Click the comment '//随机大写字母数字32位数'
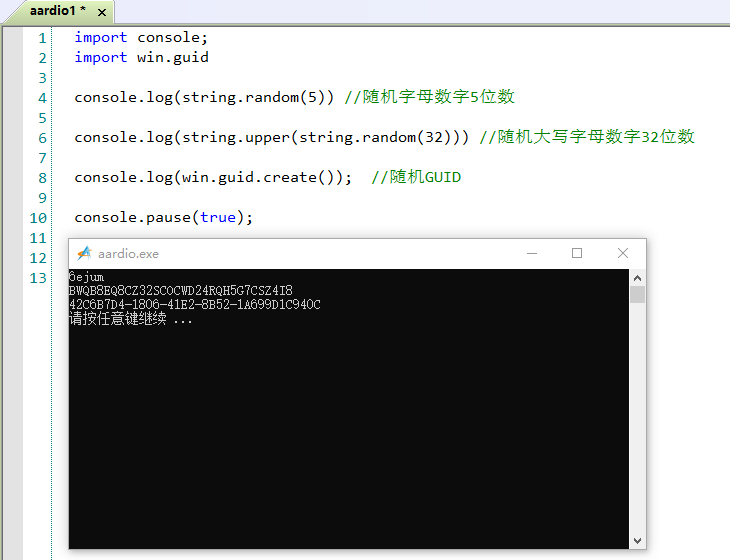730x560 pixels. tap(587, 137)
